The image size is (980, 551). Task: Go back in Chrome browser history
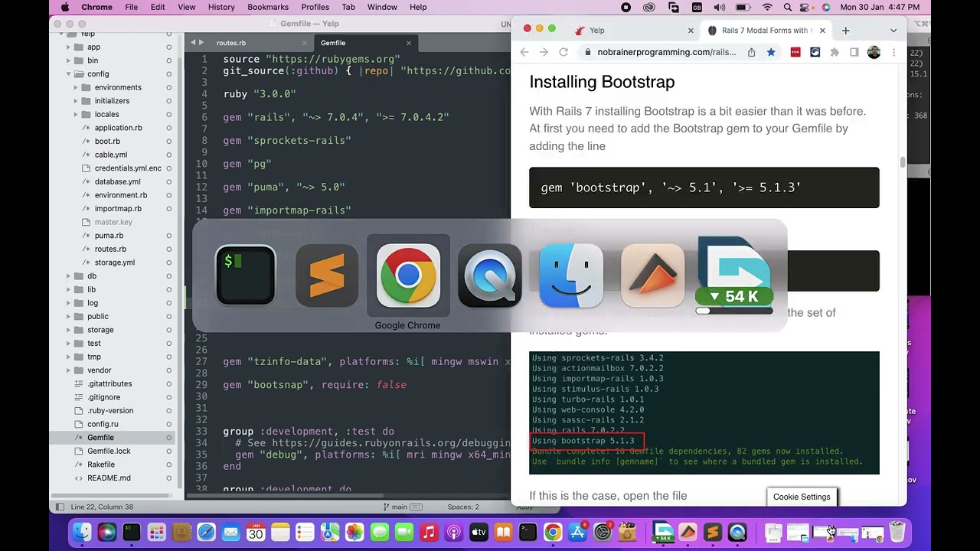click(x=524, y=52)
